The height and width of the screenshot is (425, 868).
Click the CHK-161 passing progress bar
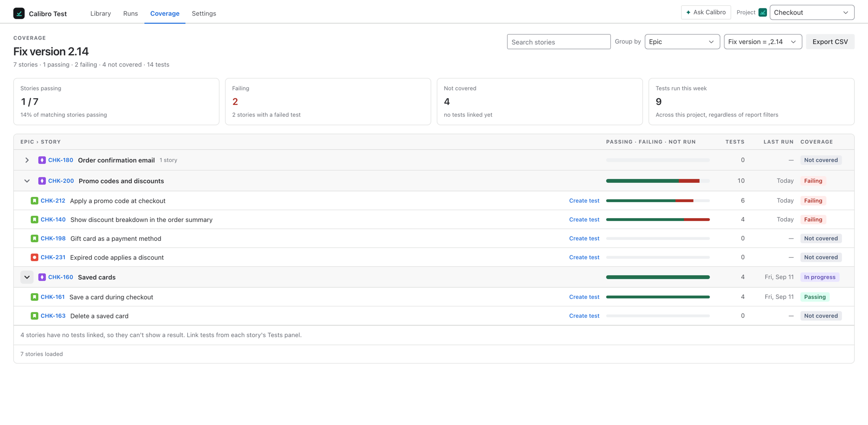tap(658, 297)
